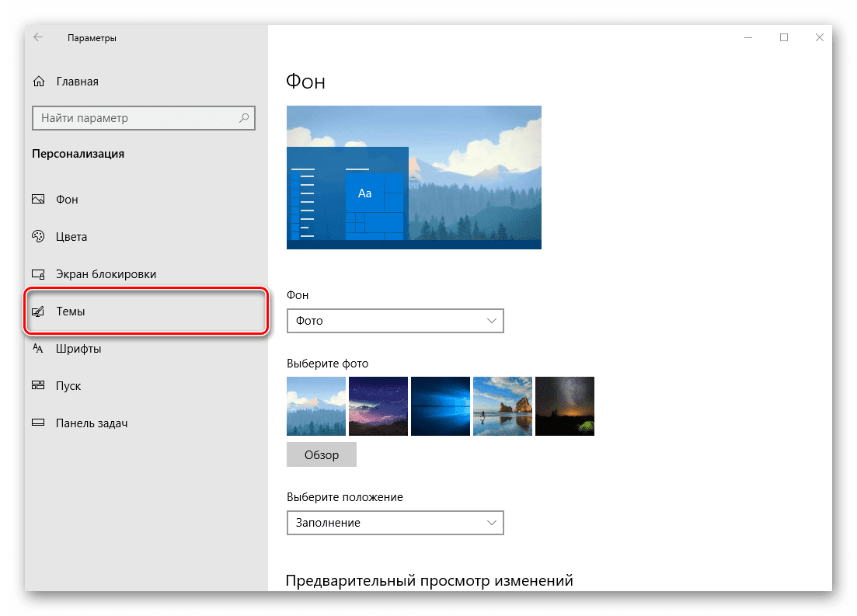Open the Фон type dropdown showing Фото
Screen dimensions: 857x616
[395, 321]
